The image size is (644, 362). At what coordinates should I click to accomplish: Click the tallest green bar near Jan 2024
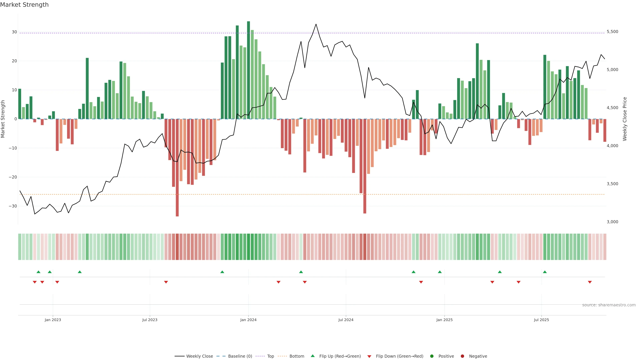(249, 70)
